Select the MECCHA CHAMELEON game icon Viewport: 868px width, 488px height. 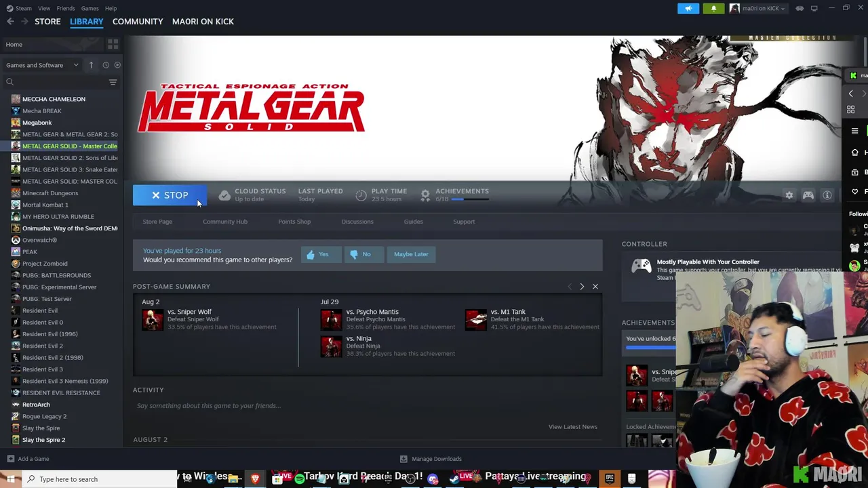click(16, 99)
